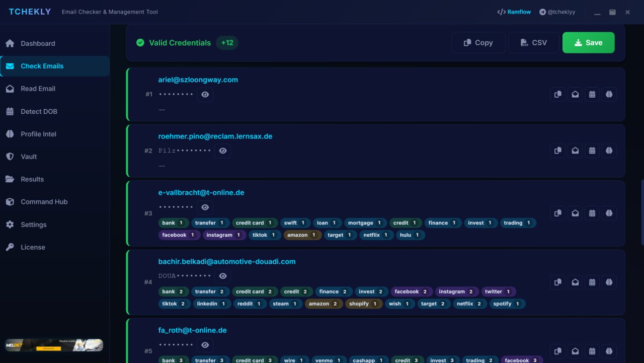The width and height of the screenshot is (644, 363).
Task: Open Results in sidebar
Action: 55,179
